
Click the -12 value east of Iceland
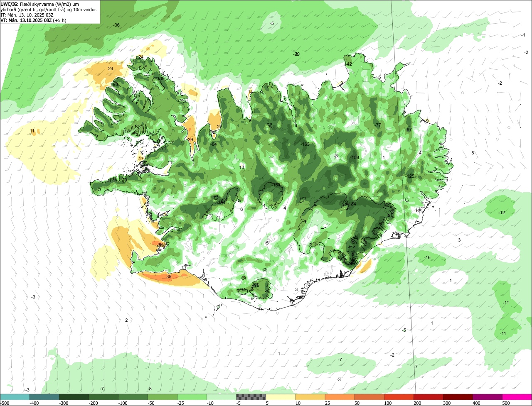[x=502, y=213]
